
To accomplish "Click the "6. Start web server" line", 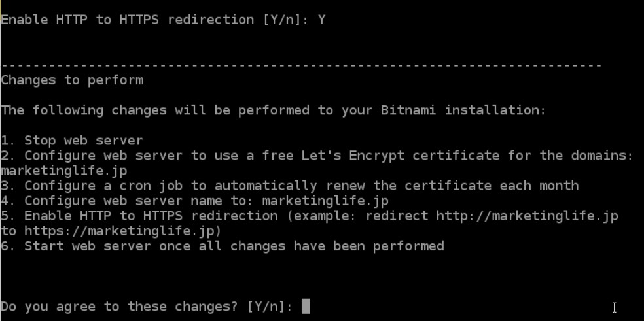I will click(223, 246).
